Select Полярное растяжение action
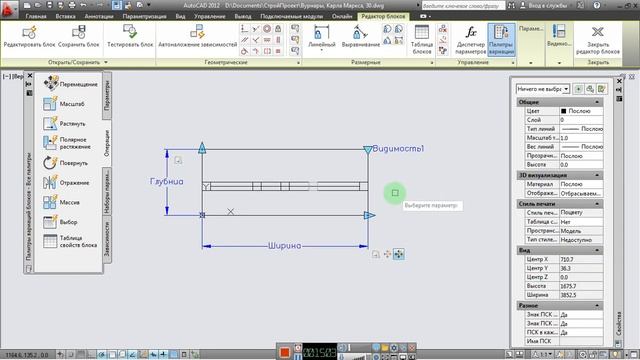 tap(67, 143)
